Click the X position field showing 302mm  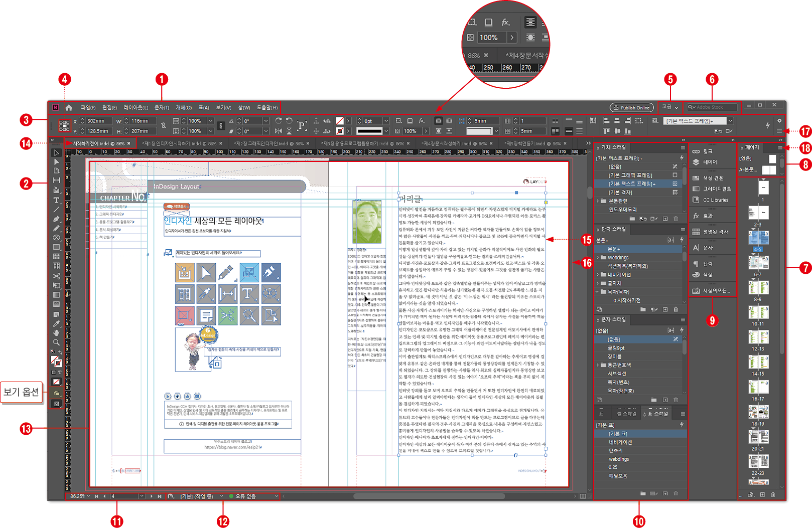pos(99,121)
